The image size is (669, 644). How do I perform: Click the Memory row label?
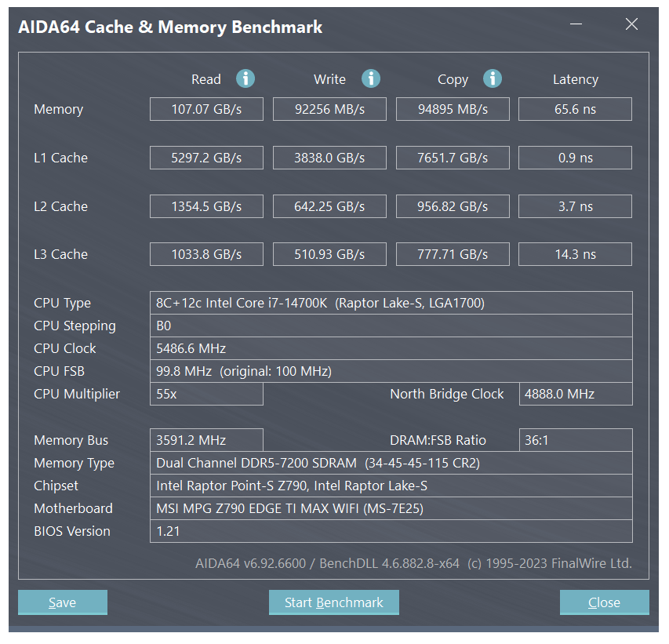click(59, 110)
